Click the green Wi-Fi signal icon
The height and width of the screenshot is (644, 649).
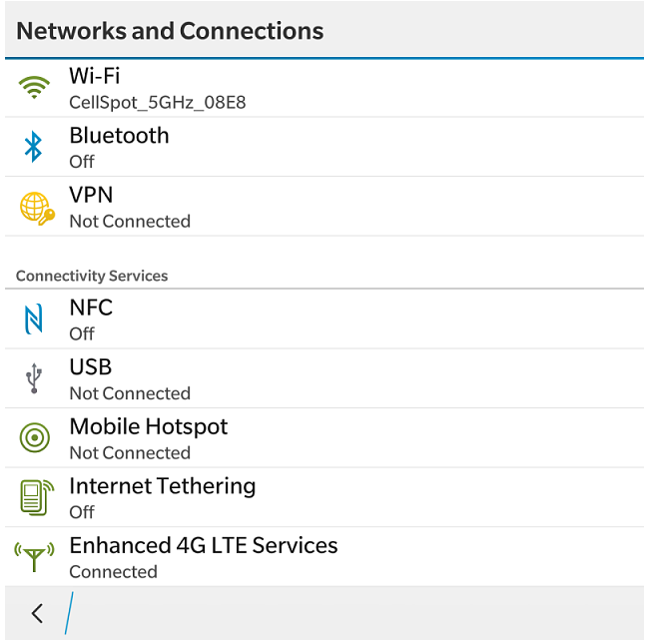(x=34, y=88)
